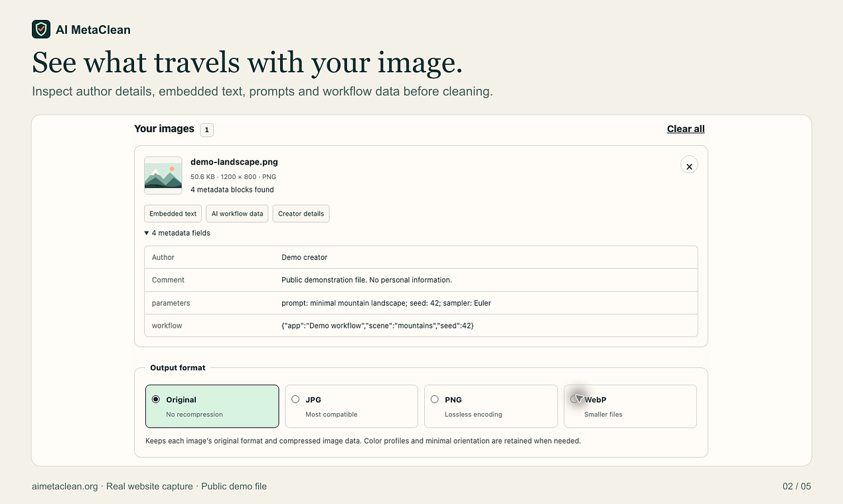The width and height of the screenshot is (843, 504).
Task: Click the Comment field label
Action: (168, 280)
